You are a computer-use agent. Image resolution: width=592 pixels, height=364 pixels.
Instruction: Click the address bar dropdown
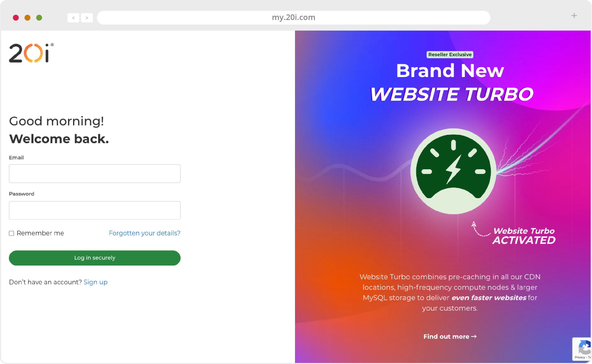click(293, 17)
